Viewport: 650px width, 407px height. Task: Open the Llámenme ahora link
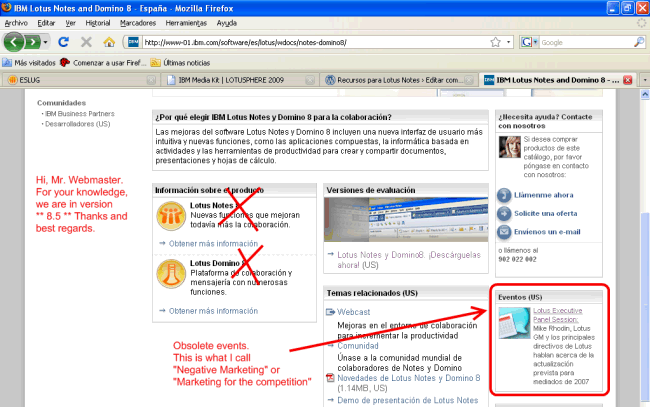[544, 195]
